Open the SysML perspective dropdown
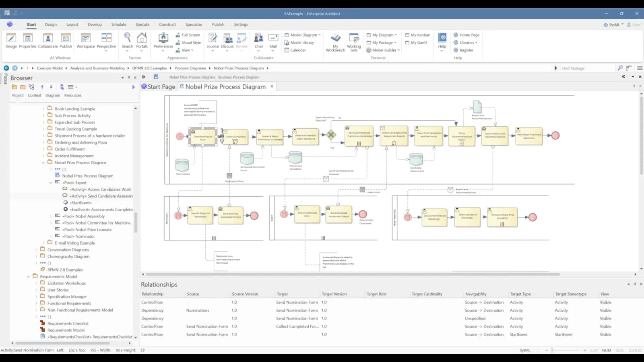 coord(613,25)
